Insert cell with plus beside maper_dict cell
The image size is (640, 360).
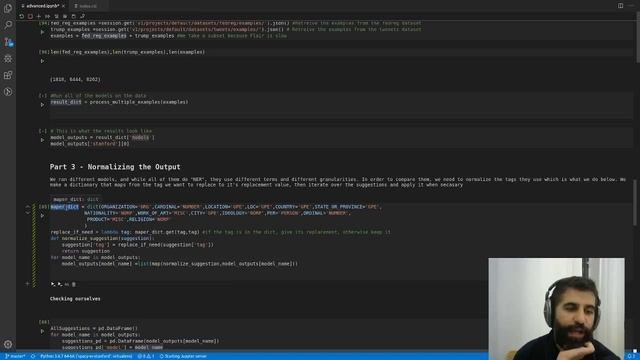(27, 283)
